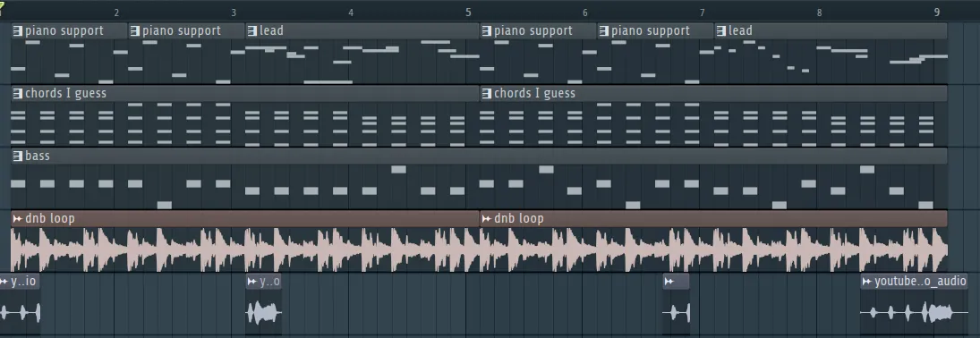Click audio icon of unnamed clip before bar 7
The image size is (980, 338).
pos(669,282)
